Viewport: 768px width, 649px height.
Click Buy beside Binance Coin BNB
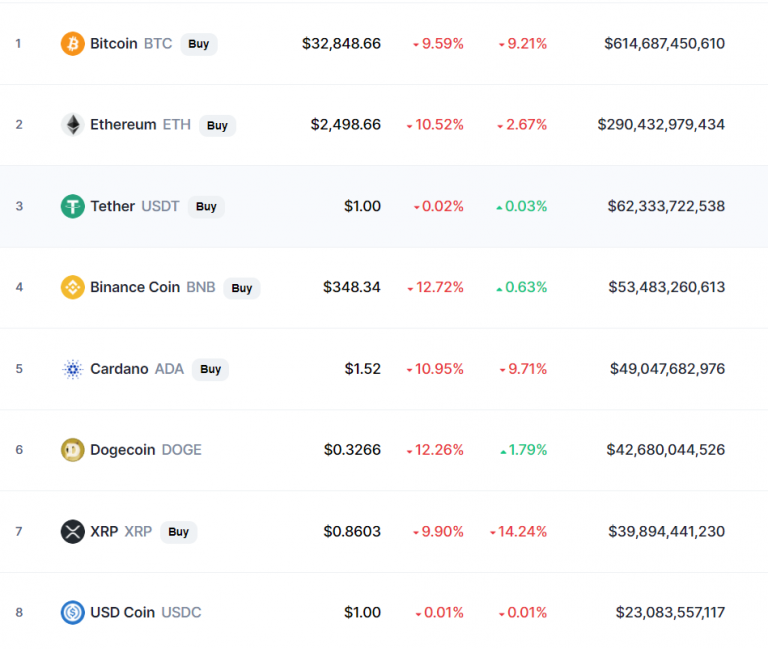click(x=242, y=288)
